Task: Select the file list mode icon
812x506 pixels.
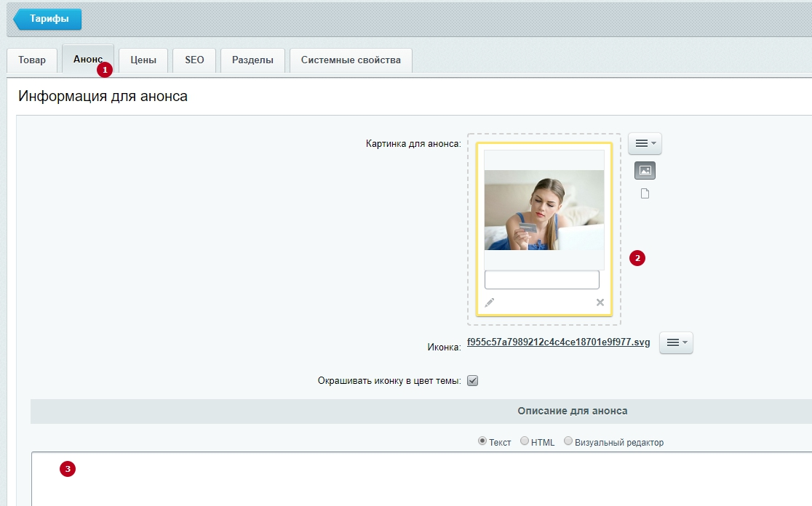Action: pos(645,193)
